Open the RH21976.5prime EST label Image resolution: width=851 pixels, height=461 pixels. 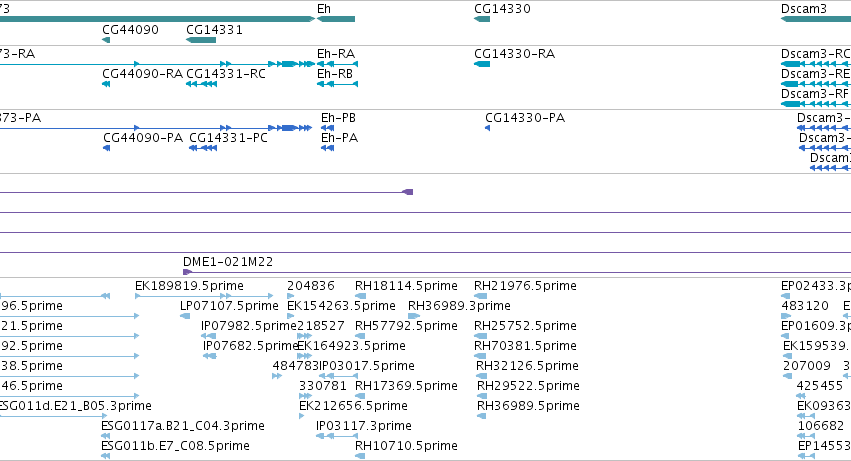tap(525, 286)
